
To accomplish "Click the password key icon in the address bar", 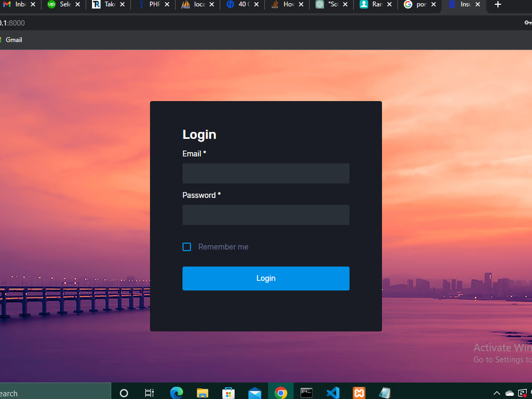I will click(x=528, y=23).
